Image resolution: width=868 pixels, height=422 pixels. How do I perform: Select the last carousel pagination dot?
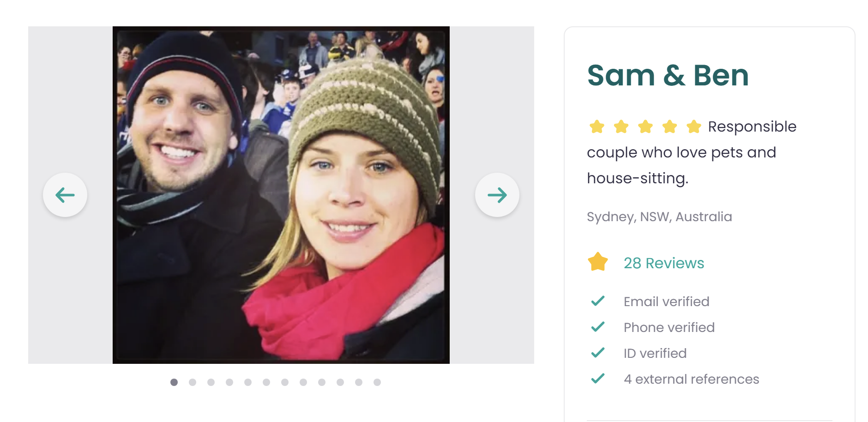pos(377,382)
